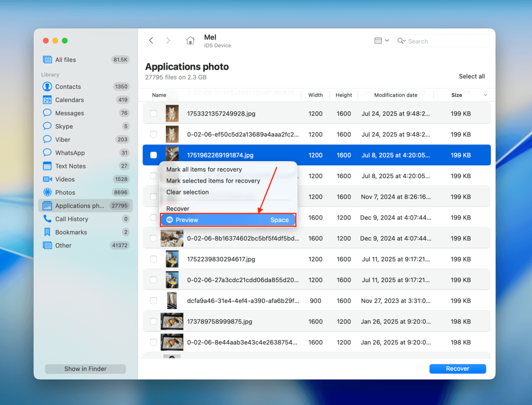Tick the checkbox next to dcfa9a46-31e4-4ef4 file
Viewport: 532px width, 405px height.
[153, 300]
